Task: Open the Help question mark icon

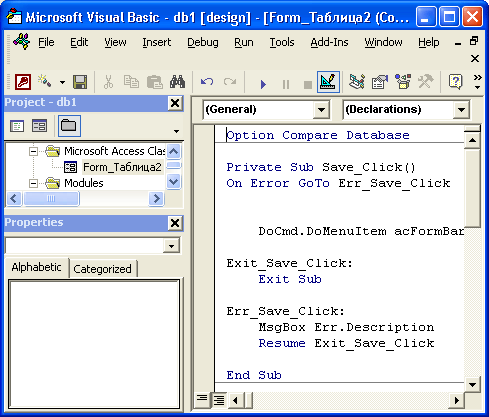Action: [456, 82]
